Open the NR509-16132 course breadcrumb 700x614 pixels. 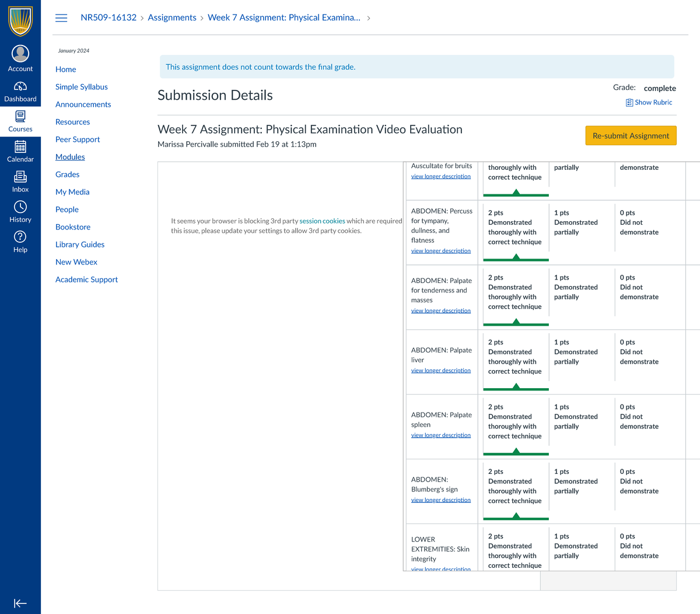(108, 18)
